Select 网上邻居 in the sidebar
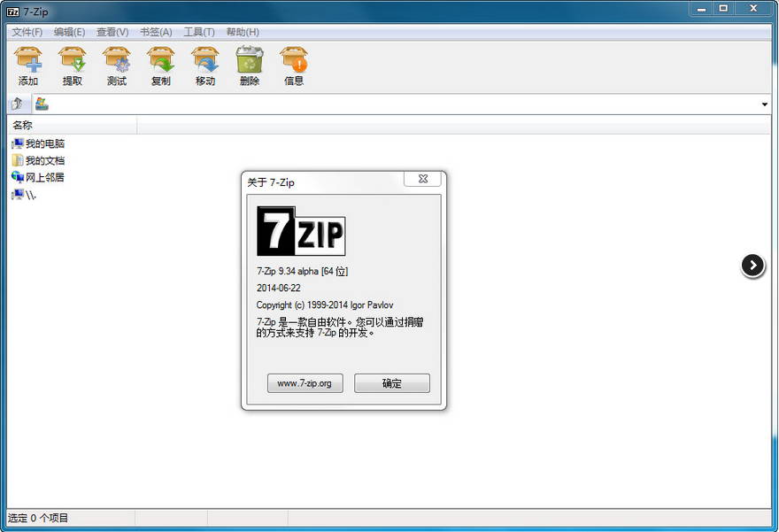 (42, 177)
